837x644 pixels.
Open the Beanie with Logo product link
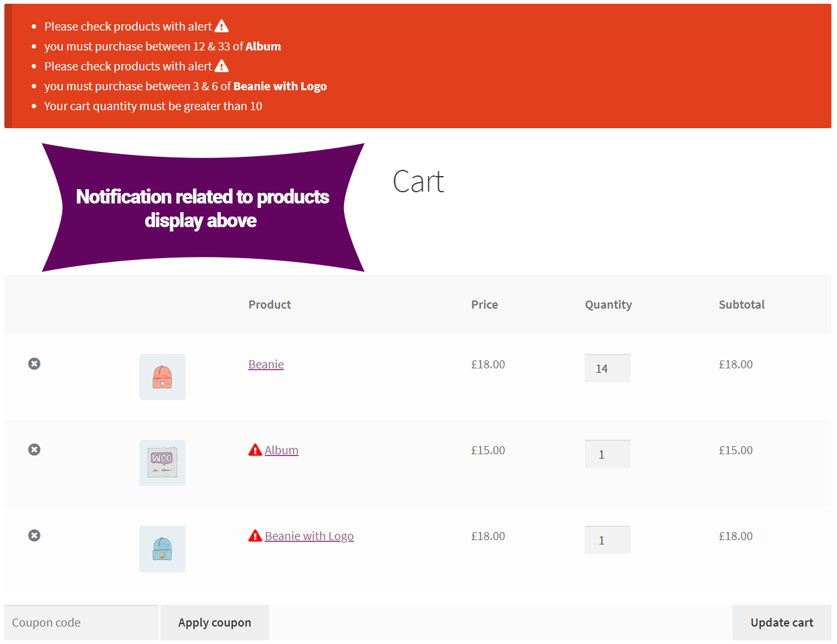pos(309,535)
